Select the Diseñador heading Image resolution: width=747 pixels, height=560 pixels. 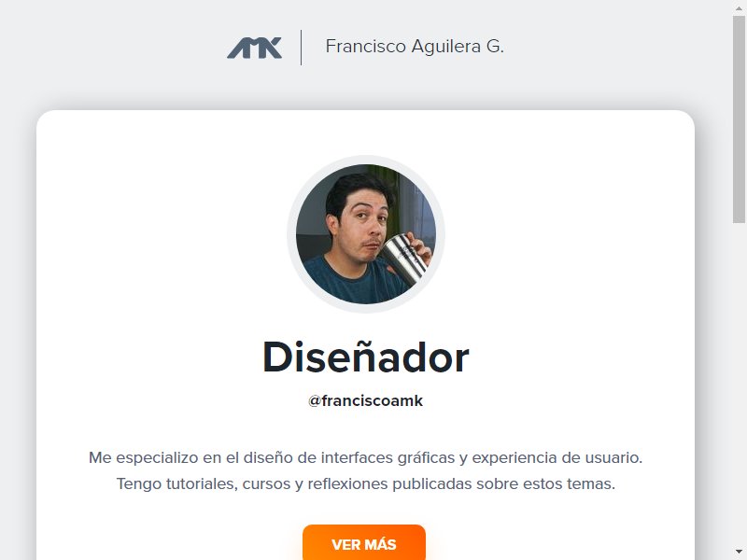(366, 357)
